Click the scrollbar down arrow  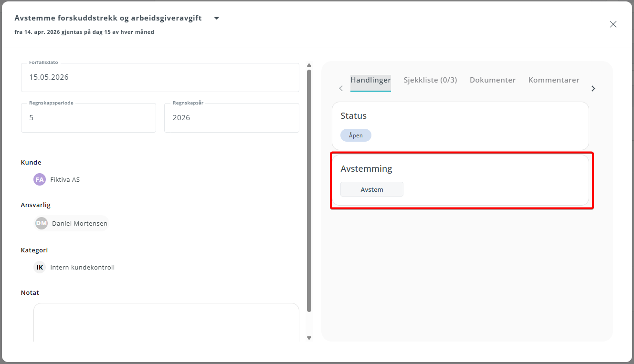309,338
